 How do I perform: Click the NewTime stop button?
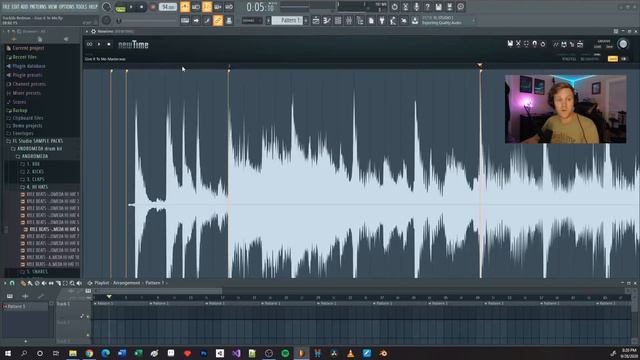[109, 44]
